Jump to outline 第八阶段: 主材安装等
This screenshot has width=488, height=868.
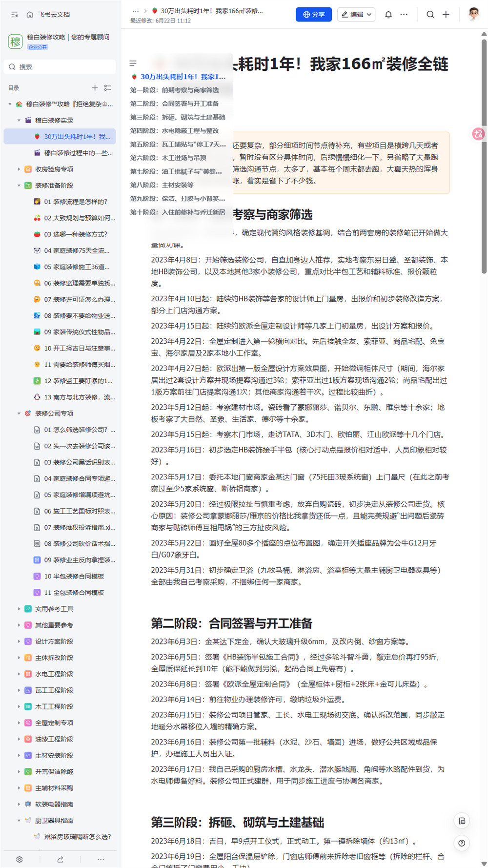(x=162, y=185)
